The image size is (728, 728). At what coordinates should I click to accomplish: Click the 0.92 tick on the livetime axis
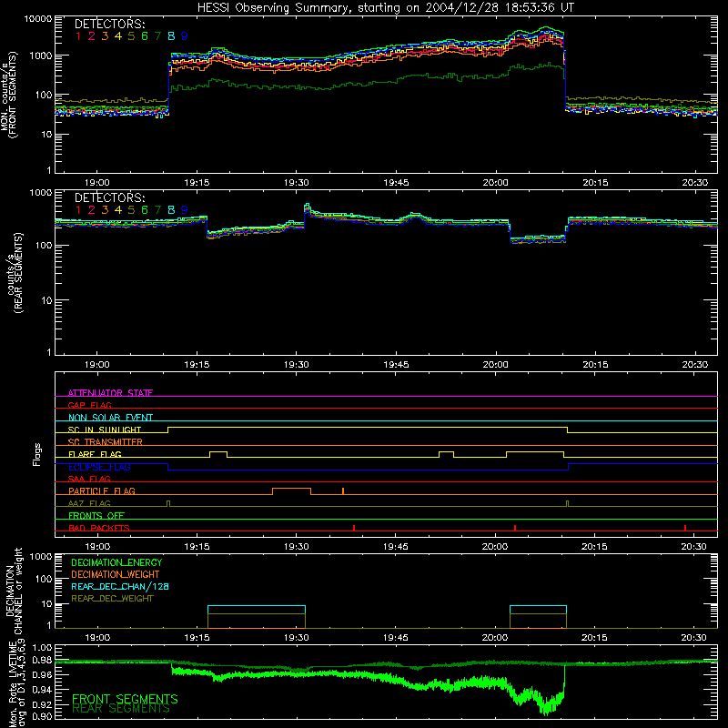click(x=43, y=705)
